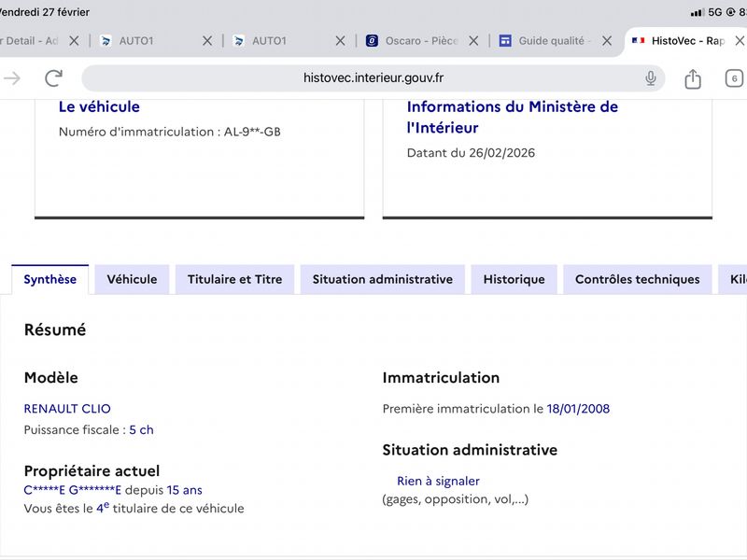Image resolution: width=747 pixels, height=560 pixels.
Task: Close the Oscaro tab
Action: (x=473, y=41)
